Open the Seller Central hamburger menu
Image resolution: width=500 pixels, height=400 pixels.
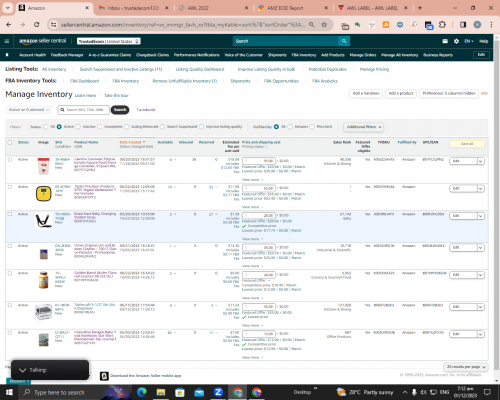(x=7, y=41)
